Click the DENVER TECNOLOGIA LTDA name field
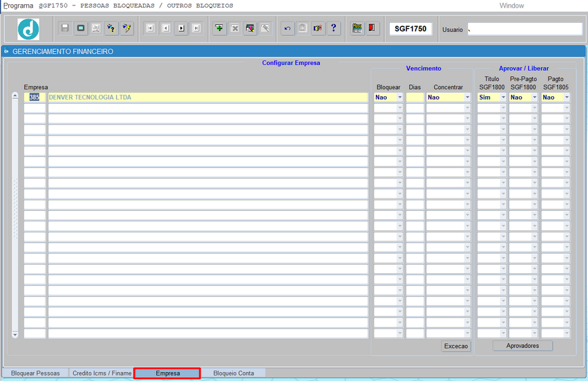 coord(208,97)
